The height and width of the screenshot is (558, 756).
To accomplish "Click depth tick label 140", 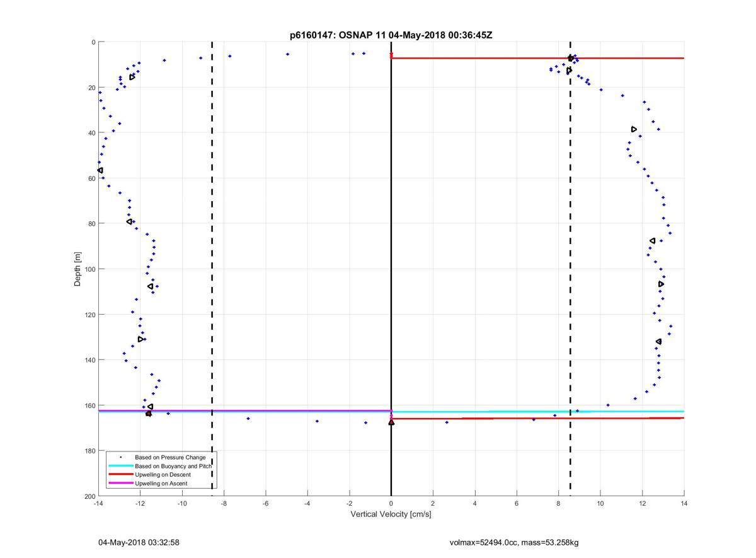I will [x=89, y=360].
